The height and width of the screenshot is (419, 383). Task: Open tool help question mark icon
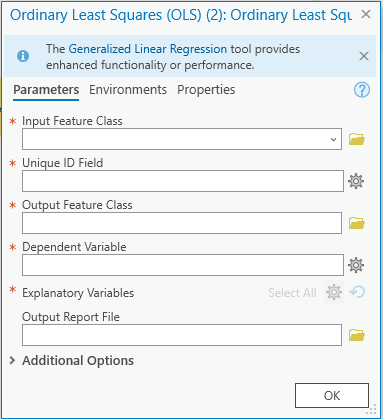(362, 90)
